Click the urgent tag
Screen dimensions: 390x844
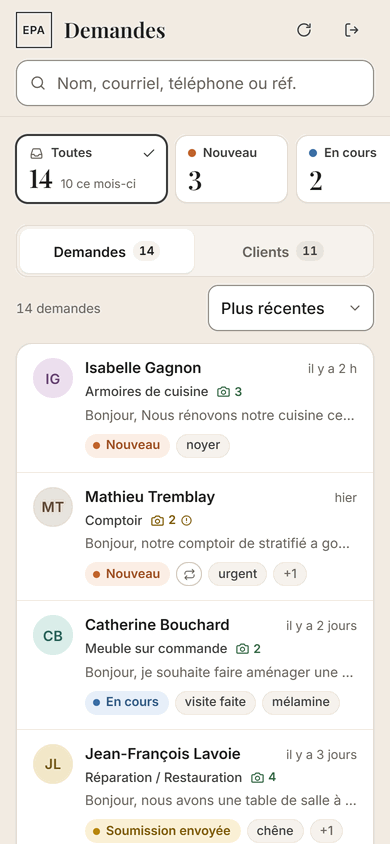(x=237, y=574)
